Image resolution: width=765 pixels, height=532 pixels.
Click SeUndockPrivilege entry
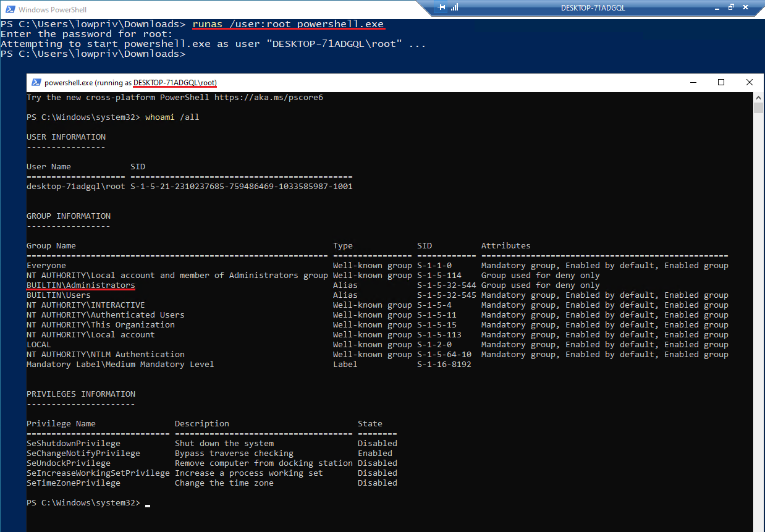(x=69, y=463)
